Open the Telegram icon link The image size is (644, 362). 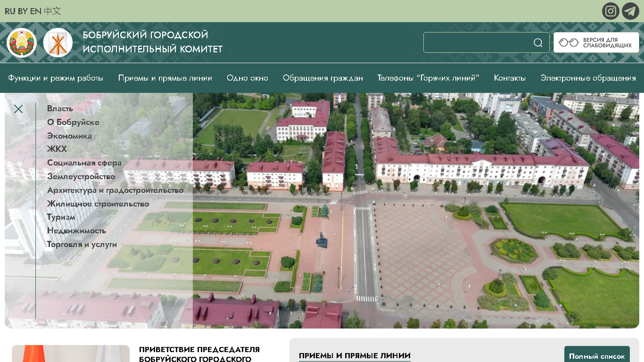(x=630, y=11)
